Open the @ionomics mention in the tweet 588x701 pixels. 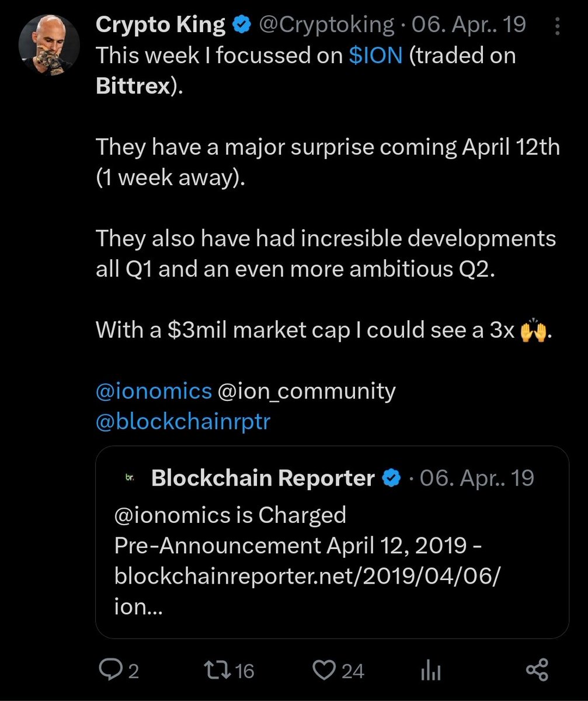click(x=154, y=391)
